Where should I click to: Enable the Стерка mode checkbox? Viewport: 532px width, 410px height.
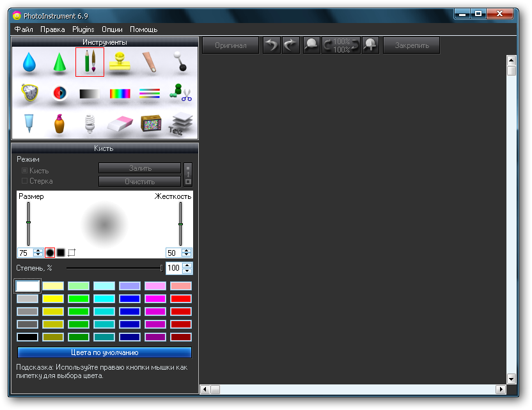pyautogui.click(x=25, y=181)
